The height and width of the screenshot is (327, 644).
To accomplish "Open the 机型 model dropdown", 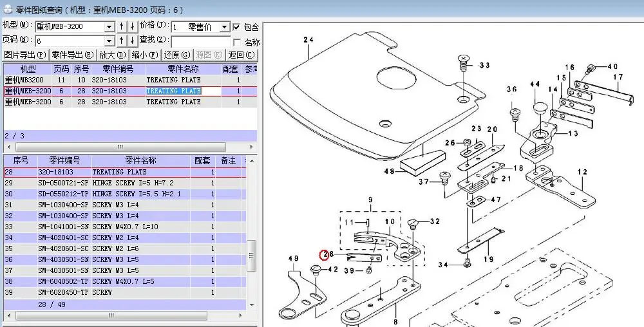I will [109, 27].
